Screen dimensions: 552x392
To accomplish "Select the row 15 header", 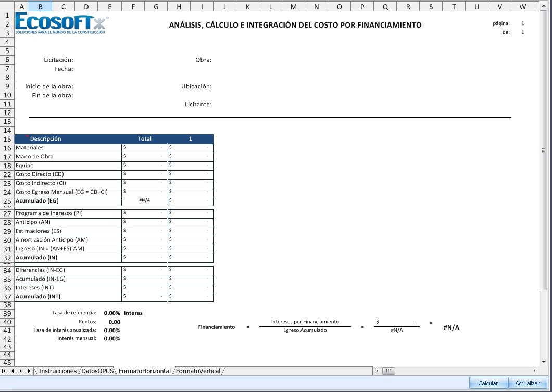I will 7,139.
